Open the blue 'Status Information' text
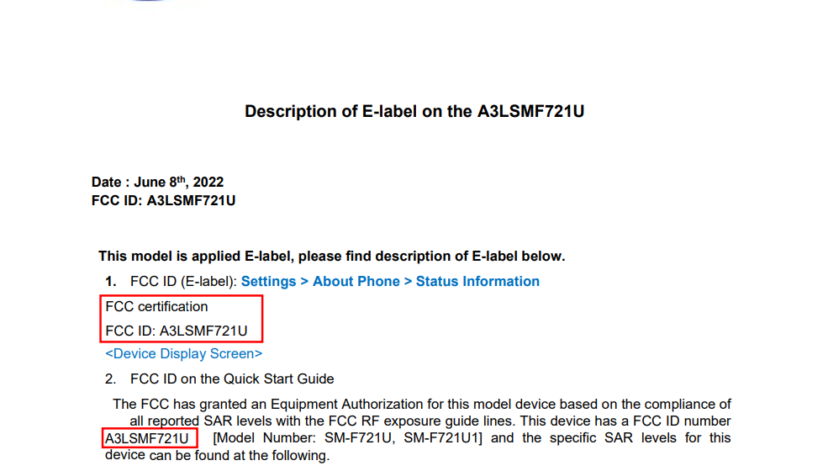This screenshot has height=466, width=828. 477,281
